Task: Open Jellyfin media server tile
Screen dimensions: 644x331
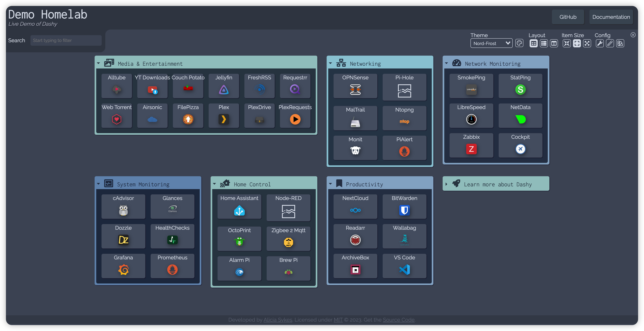Action: 224,86
